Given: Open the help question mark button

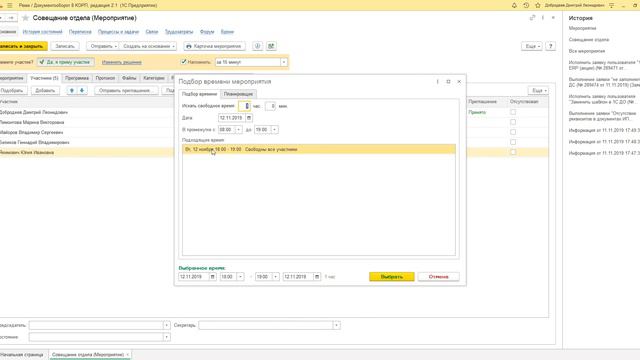Looking at the screenshot, I should (550, 46).
